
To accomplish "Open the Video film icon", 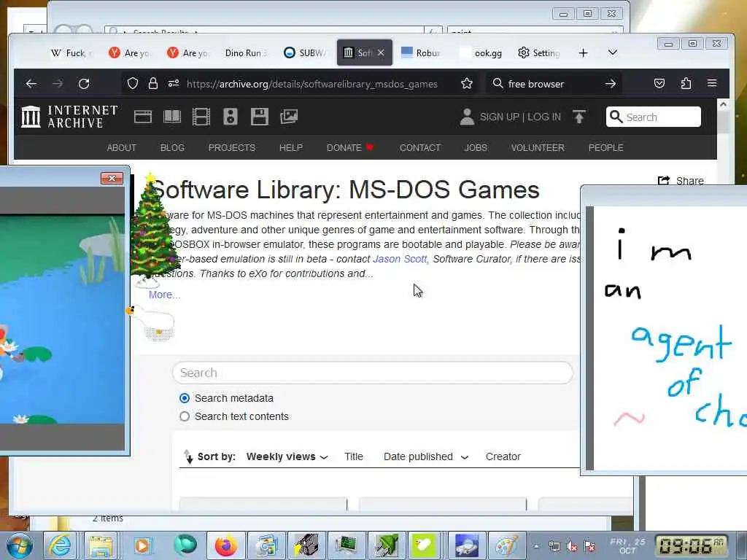I will (x=201, y=117).
